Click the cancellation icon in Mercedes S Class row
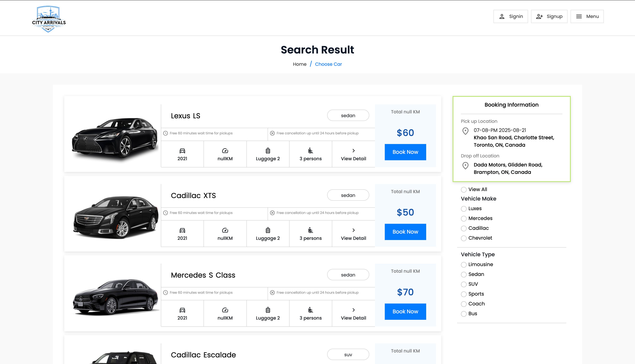 [x=272, y=293]
